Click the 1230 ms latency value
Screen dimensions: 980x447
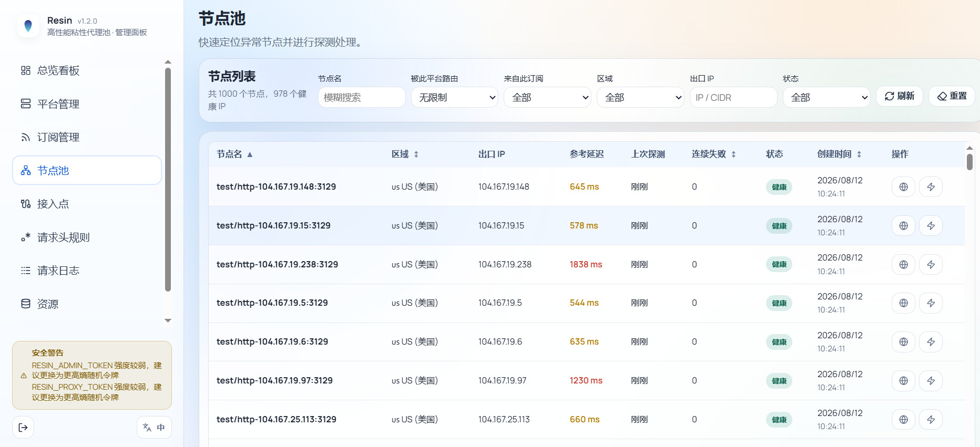click(x=586, y=380)
